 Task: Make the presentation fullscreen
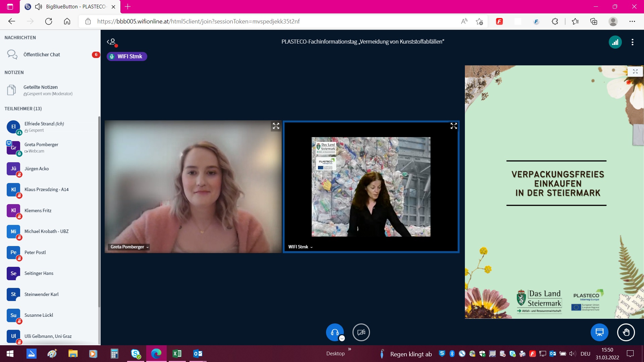[635, 71]
